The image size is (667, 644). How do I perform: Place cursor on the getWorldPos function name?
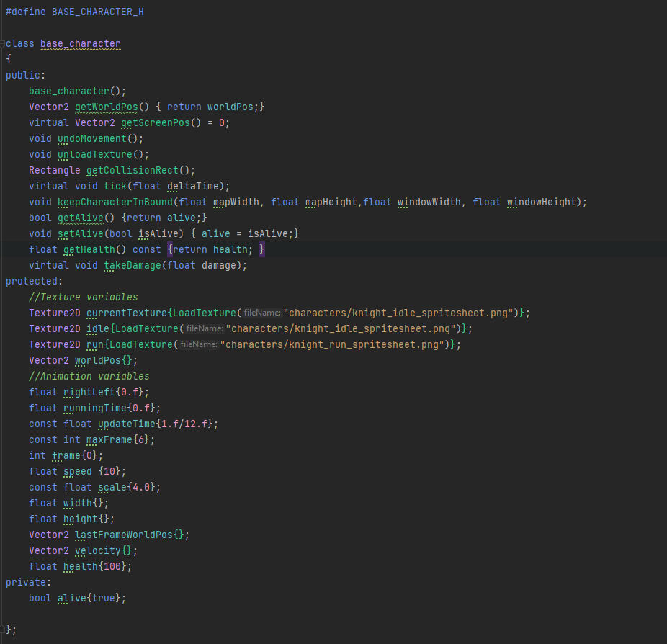pos(106,107)
